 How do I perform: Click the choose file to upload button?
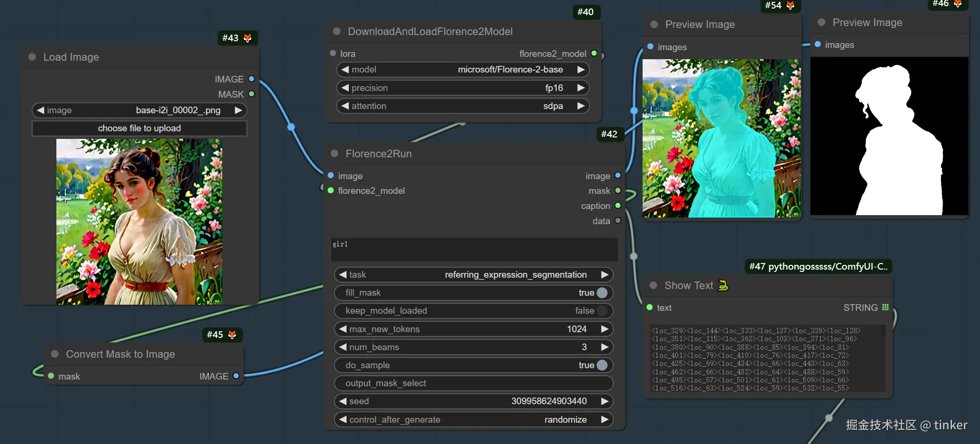pos(139,128)
